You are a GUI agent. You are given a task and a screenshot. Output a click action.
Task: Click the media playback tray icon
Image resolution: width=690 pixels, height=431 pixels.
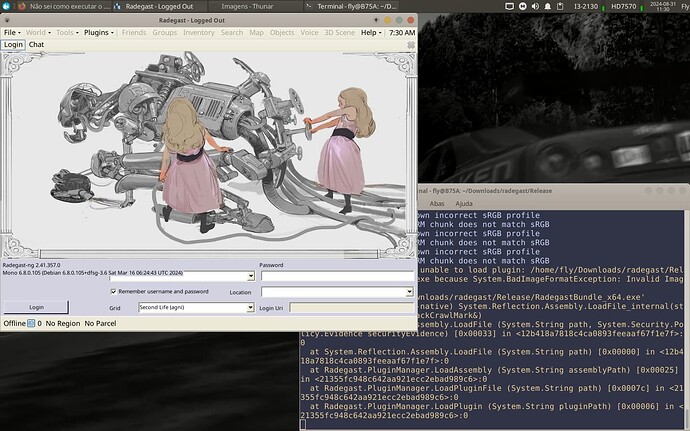[522, 7]
